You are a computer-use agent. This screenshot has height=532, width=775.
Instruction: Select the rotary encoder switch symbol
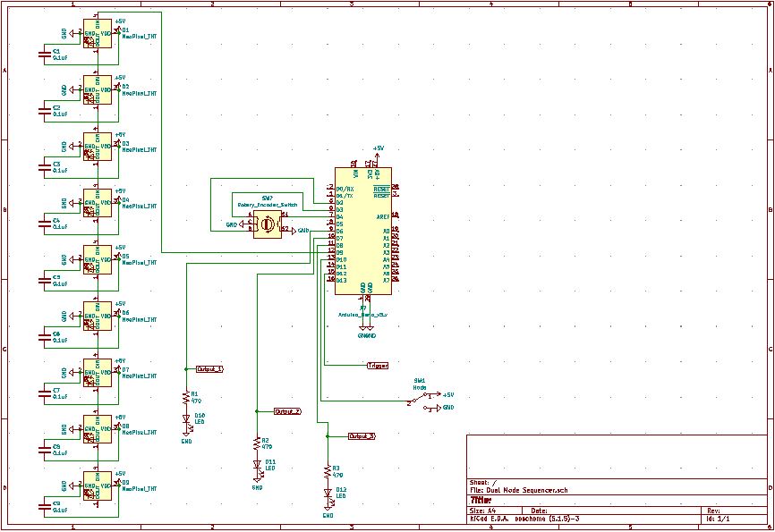pyautogui.click(x=268, y=224)
